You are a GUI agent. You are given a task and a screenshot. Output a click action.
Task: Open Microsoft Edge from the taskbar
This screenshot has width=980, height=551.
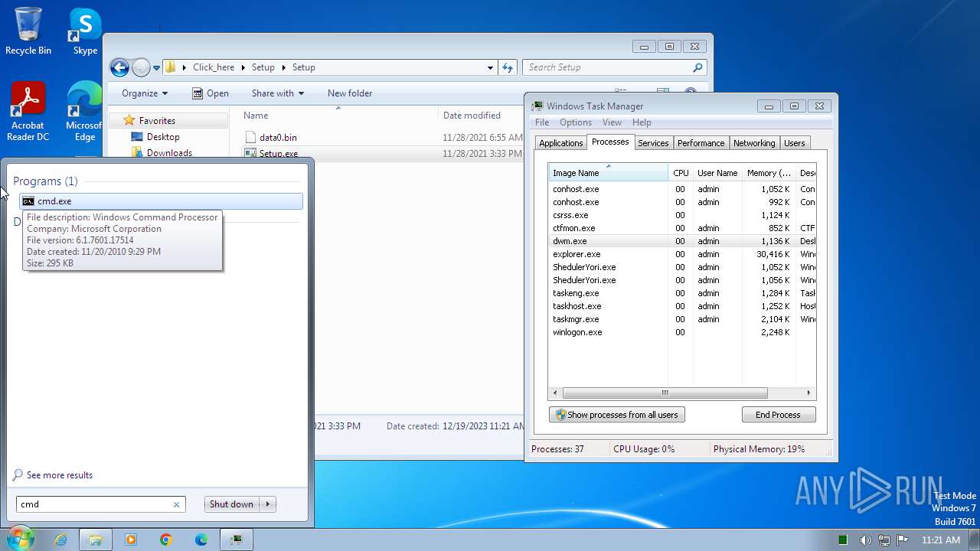tap(201, 540)
